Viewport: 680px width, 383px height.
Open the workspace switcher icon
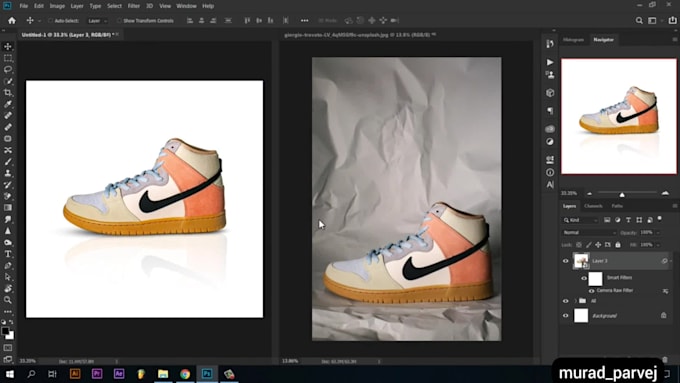[x=653, y=20]
